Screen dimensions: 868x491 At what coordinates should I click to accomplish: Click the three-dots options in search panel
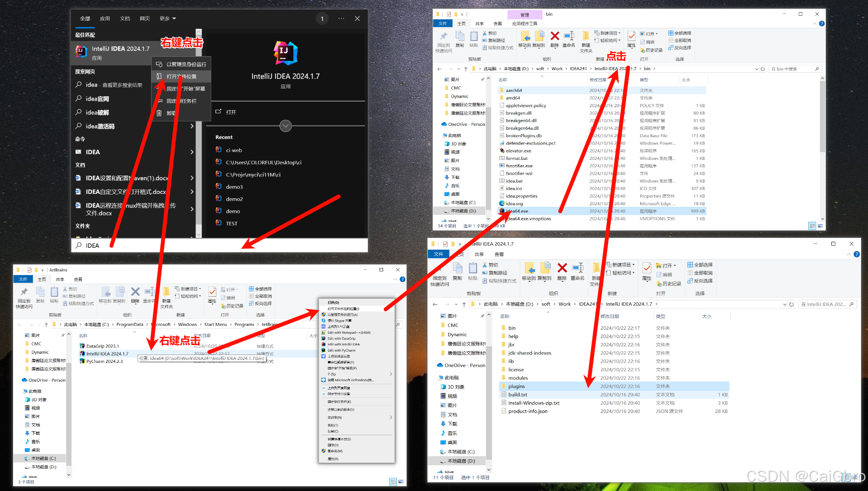341,18
